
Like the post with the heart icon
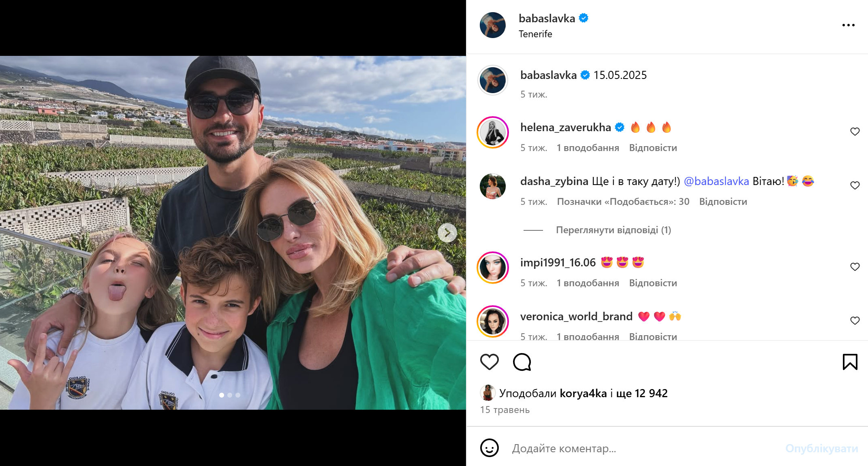point(489,362)
